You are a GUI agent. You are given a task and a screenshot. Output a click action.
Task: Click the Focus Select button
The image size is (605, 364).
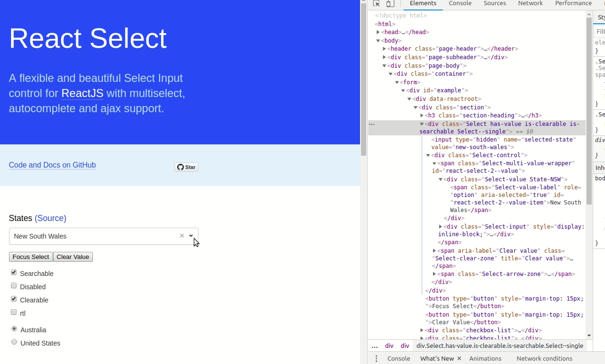pyautogui.click(x=31, y=257)
